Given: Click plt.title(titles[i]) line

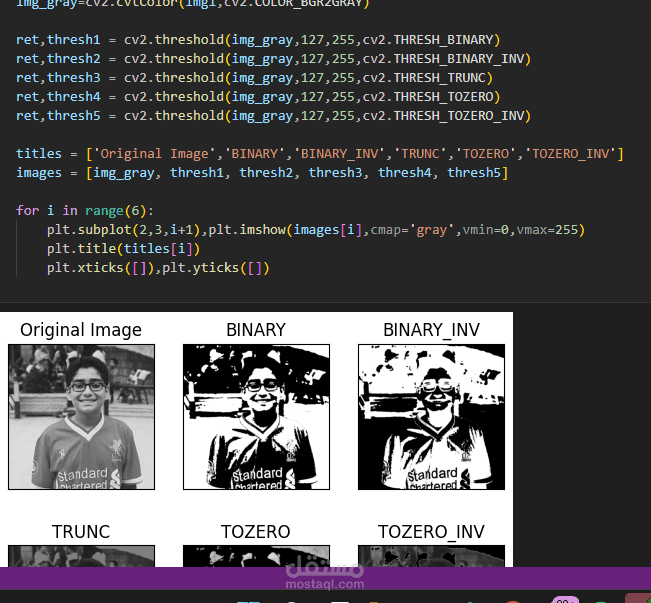Looking at the screenshot, I should click(124, 249).
